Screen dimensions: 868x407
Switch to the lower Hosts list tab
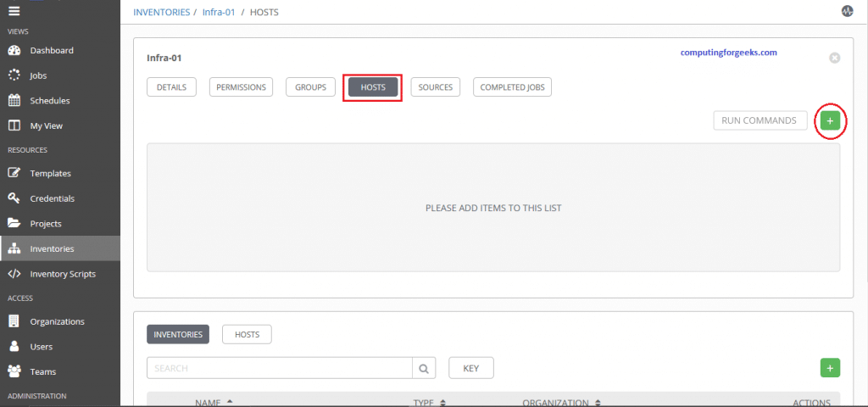tap(247, 334)
